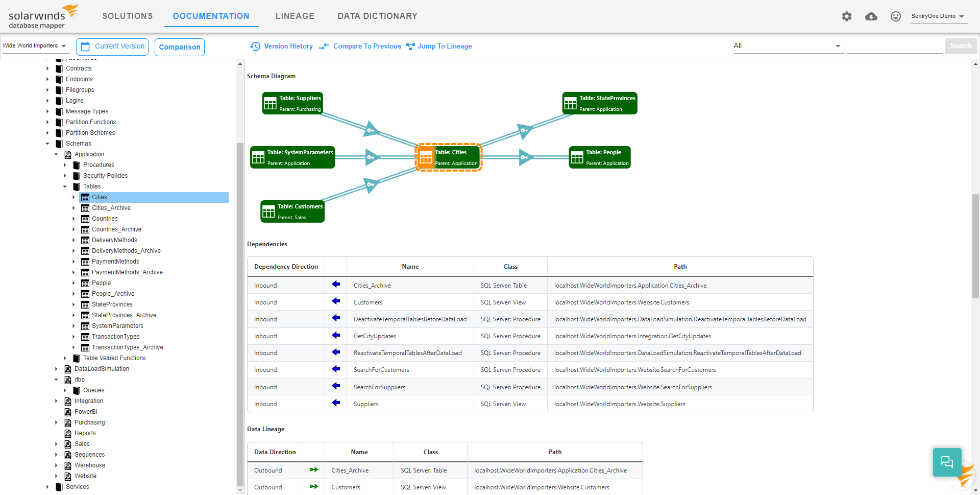
Task: Click the outbound arrow icon for Cities_Archive lineage
Action: click(x=314, y=469)
